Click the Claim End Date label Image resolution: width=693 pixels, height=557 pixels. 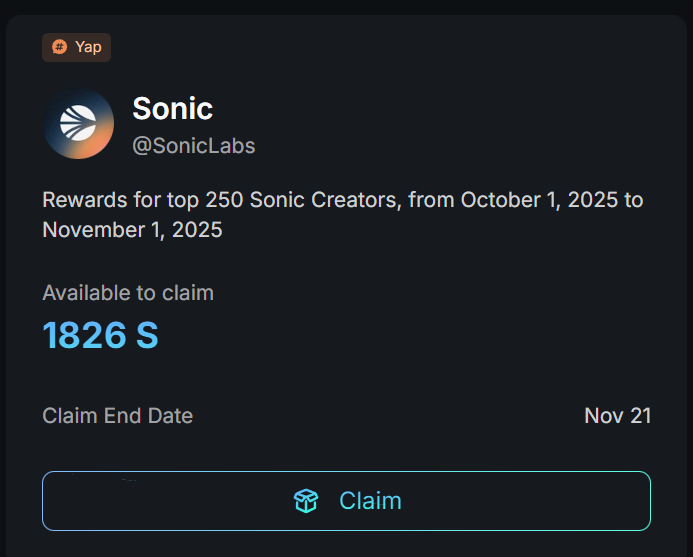(x=117, y=416)
